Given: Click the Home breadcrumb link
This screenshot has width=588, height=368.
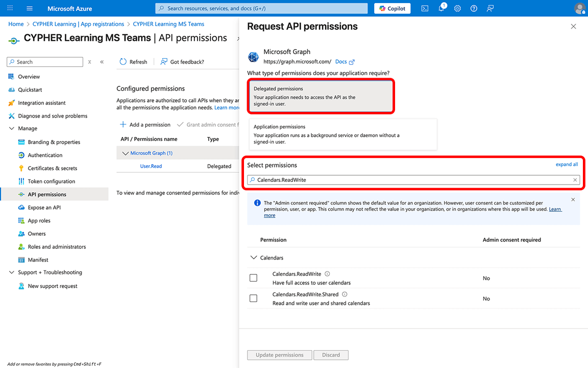Looking at the screenshot, I should [x=16, y=24].
